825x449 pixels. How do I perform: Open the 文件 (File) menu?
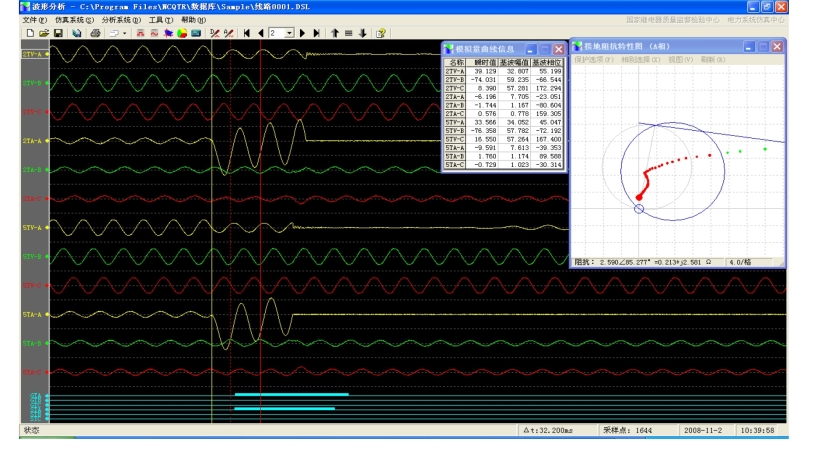click(34, 20)
